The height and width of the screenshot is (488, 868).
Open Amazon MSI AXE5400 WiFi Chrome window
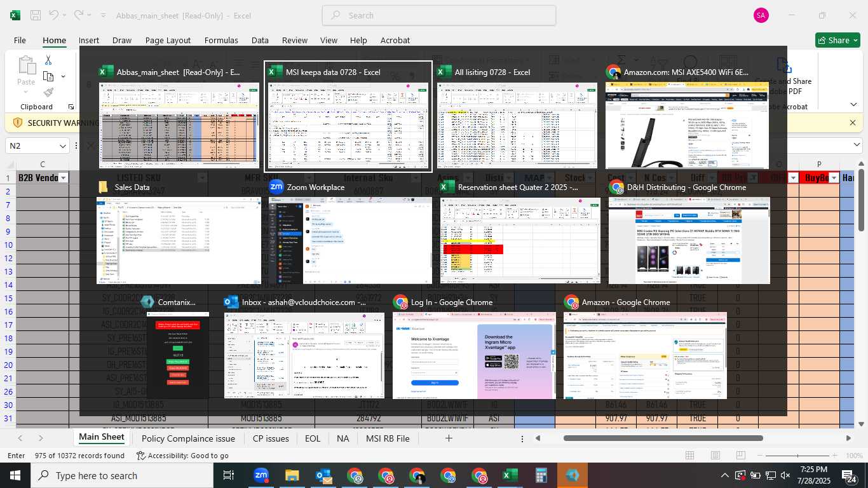tap(687, 116)
